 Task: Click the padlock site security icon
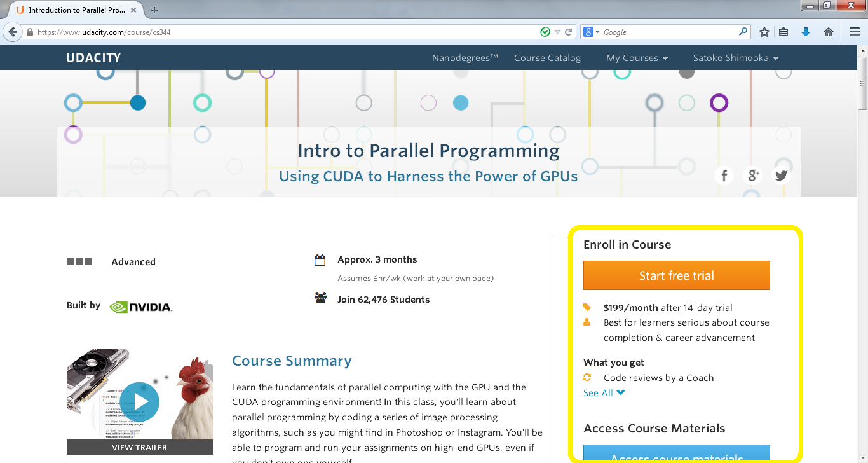click(x=30, y=32)
